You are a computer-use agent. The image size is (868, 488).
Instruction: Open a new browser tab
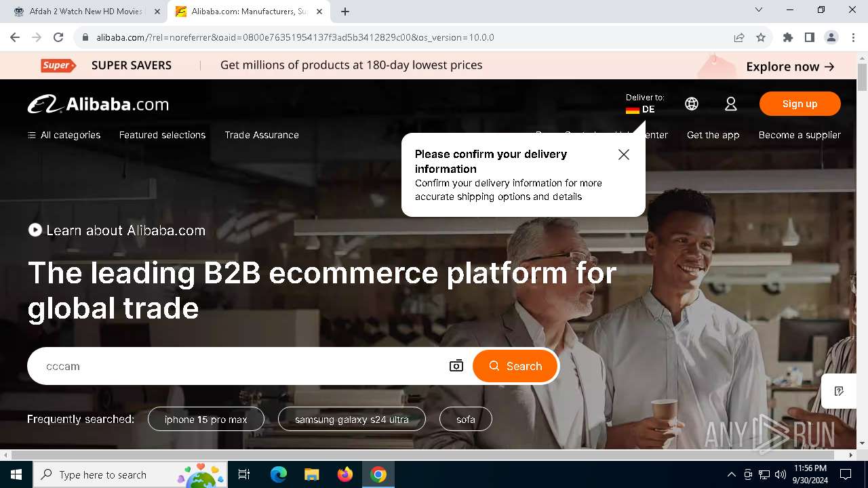(x=345, y=12)
